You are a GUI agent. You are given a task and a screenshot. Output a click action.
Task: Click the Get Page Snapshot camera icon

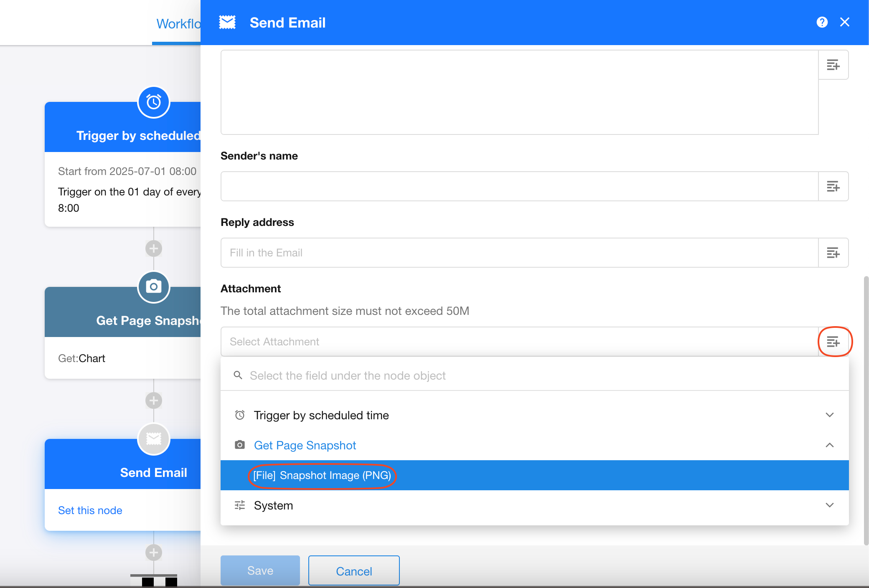click(154, 287)
